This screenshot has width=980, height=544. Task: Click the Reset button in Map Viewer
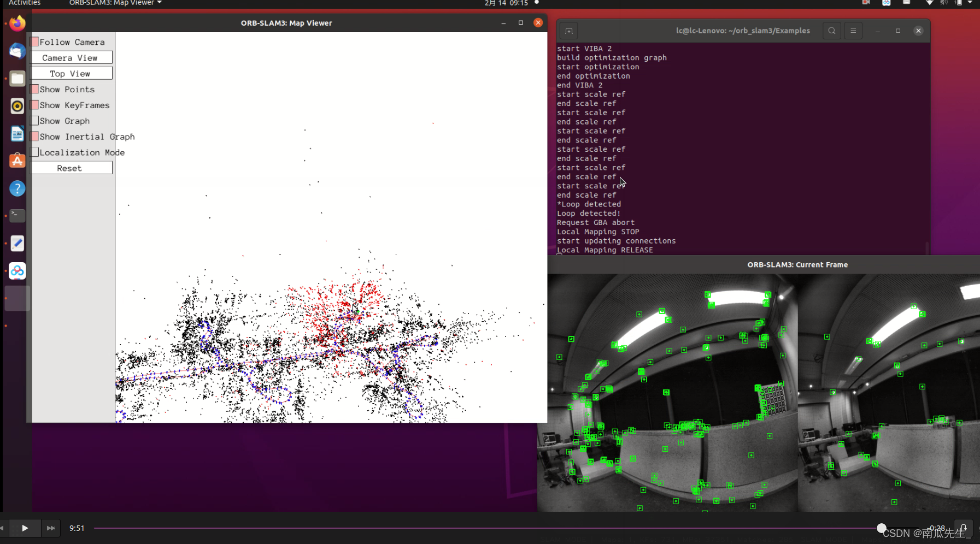click(x=72, y=168)
